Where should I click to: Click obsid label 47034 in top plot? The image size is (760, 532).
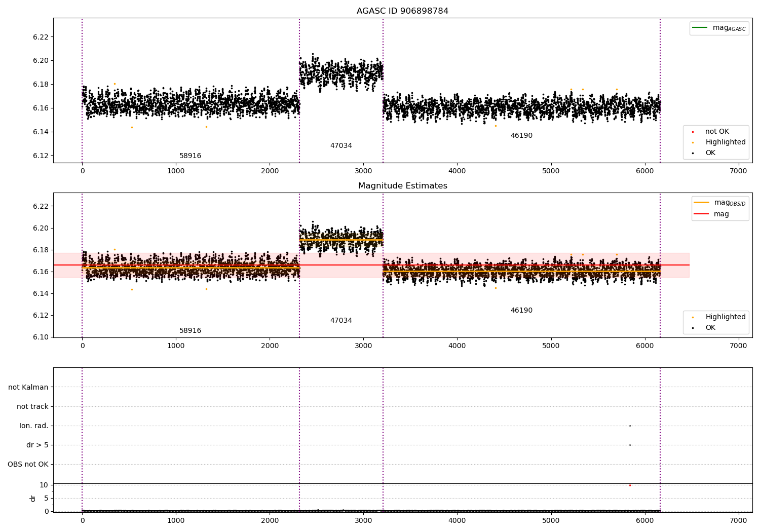point(341,145)
